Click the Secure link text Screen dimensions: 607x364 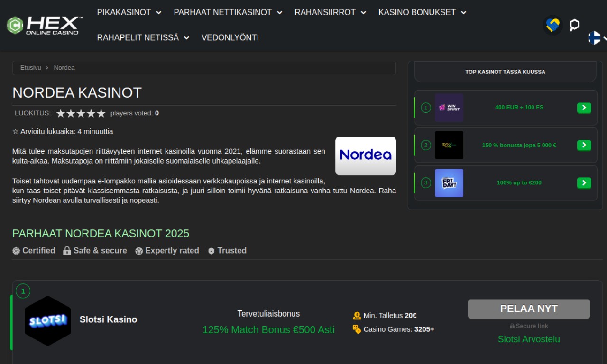tap(532, 326)
